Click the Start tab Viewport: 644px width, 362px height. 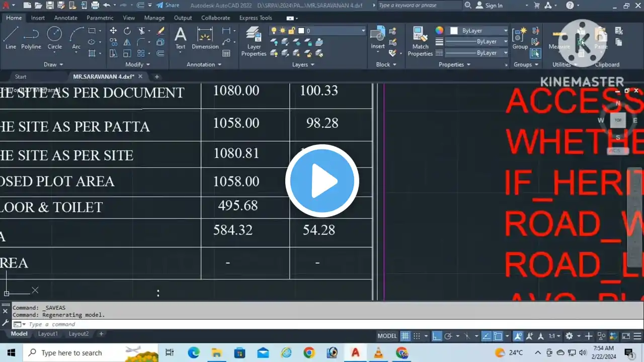point(21,76)
